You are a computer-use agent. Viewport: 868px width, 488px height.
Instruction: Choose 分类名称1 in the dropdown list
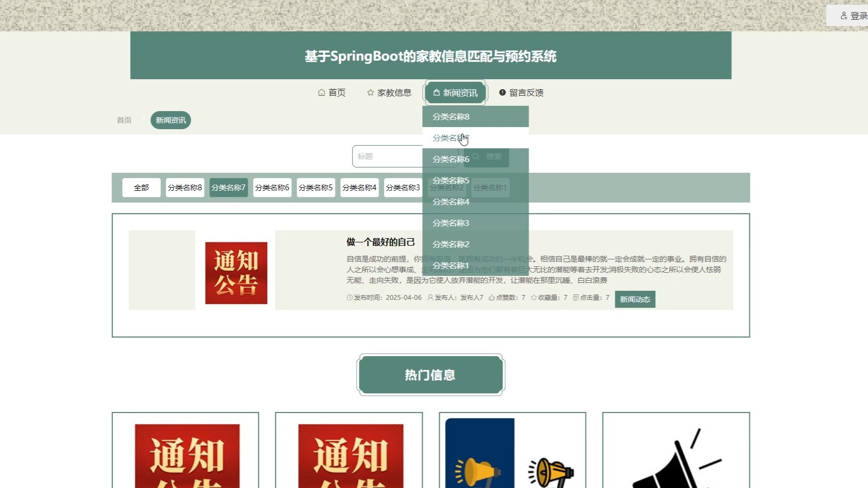click(450, 265)
